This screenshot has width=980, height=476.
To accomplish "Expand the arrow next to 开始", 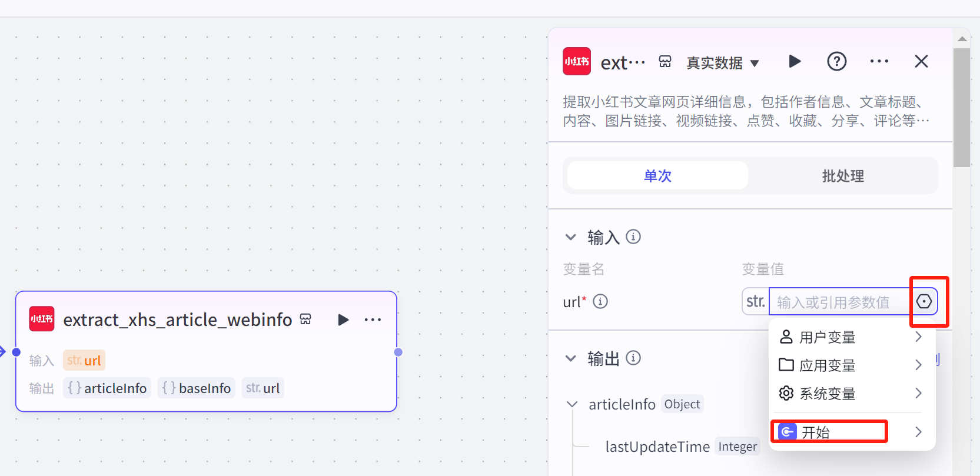I will coord(918,432).
